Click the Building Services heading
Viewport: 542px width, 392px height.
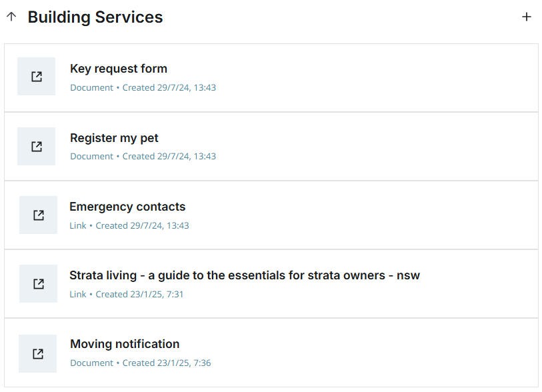point(95,17)
